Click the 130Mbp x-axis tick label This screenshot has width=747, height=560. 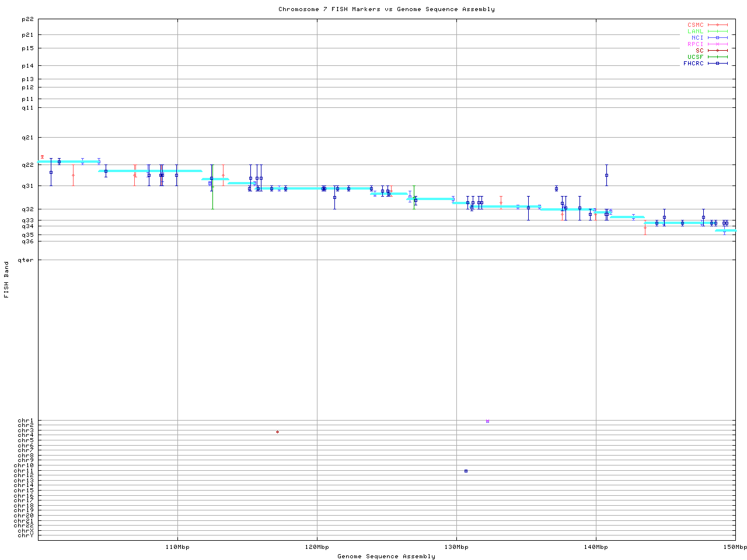[x=456, y=547]
